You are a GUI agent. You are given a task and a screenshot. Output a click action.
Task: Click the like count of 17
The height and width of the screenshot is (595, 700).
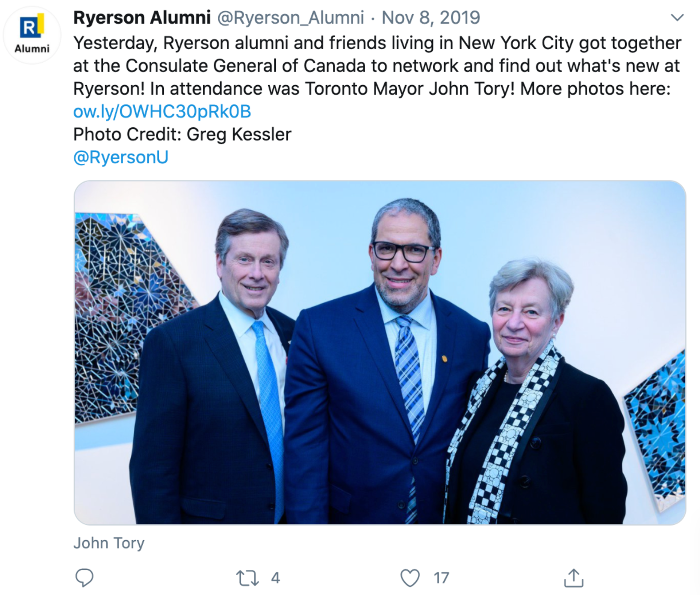pos(441,578)
